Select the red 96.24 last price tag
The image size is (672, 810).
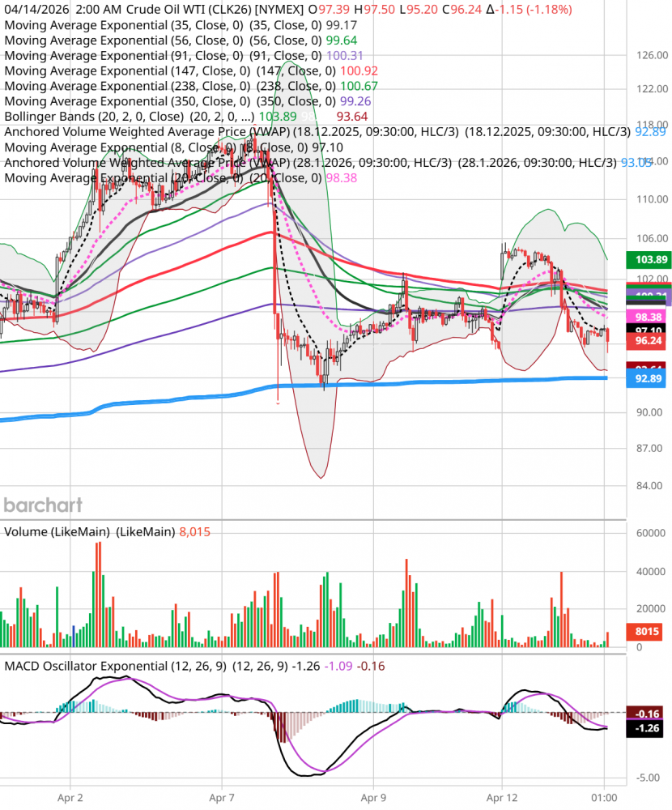click(649, 342)
